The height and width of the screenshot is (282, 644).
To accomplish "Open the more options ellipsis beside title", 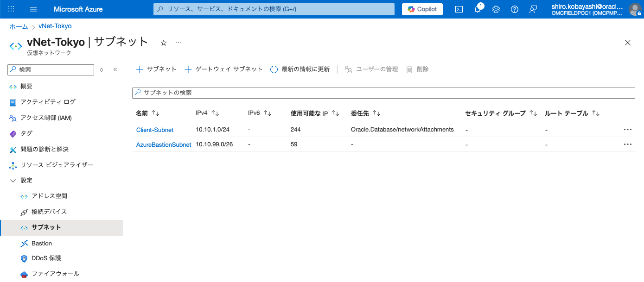I will (x=179, y=43).
